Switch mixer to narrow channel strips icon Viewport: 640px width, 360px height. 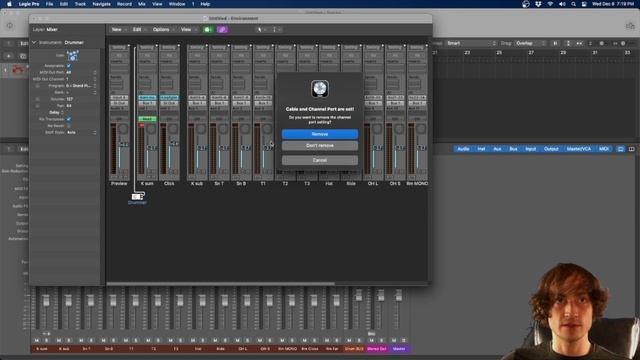(x=620, y=149)
